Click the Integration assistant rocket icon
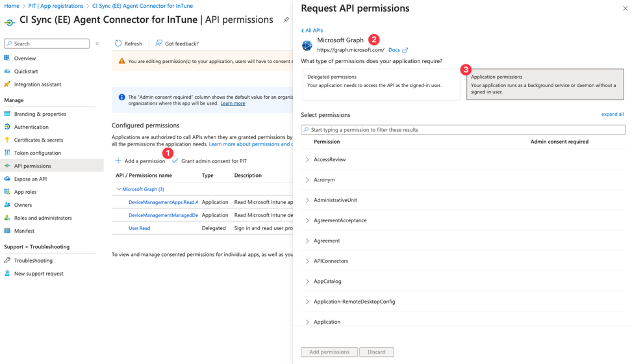This screenshot has height=364, width=632. tap(7, 84)
